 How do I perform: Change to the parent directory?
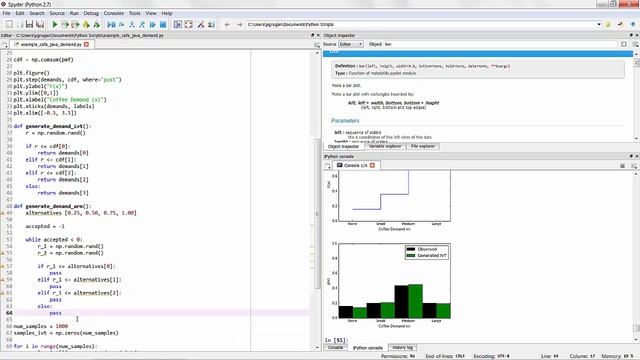pyautogui.click(x=632, y=24)
